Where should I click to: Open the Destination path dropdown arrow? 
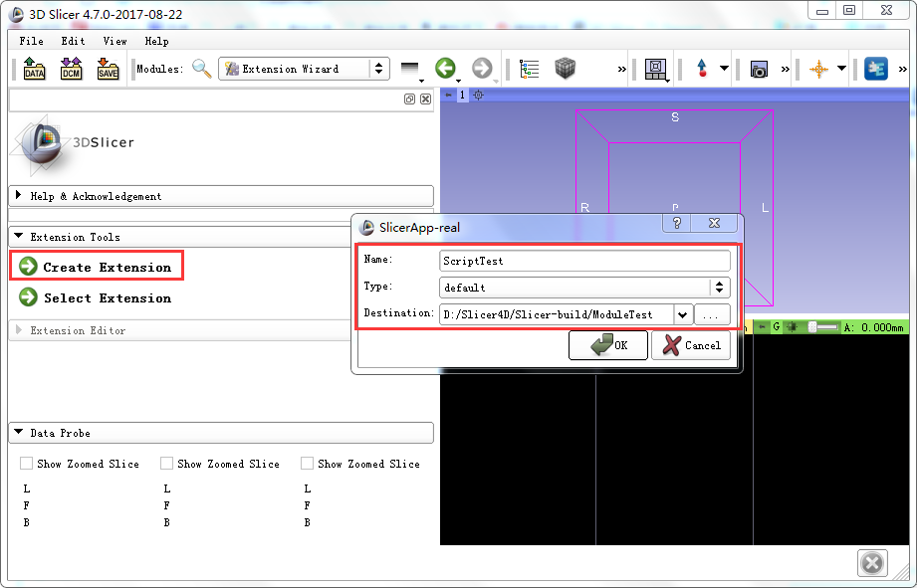coord(682,314)
